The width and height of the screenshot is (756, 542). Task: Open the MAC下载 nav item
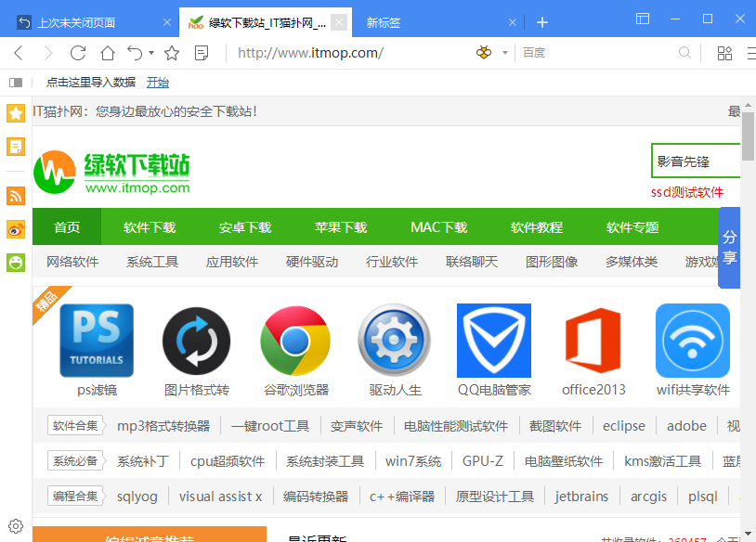click(x=438, y=227)
